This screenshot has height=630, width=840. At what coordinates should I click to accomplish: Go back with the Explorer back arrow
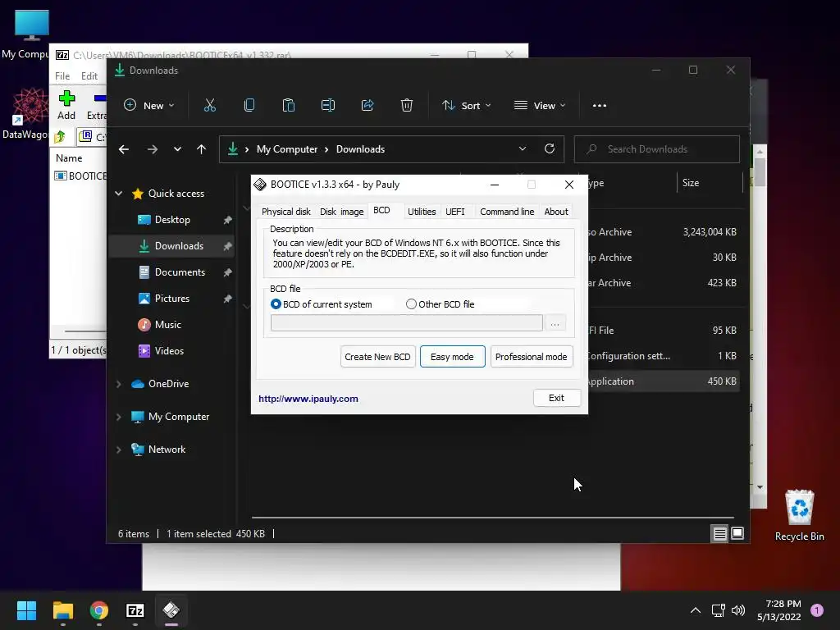pyautogui.click(x=124, y=149)
